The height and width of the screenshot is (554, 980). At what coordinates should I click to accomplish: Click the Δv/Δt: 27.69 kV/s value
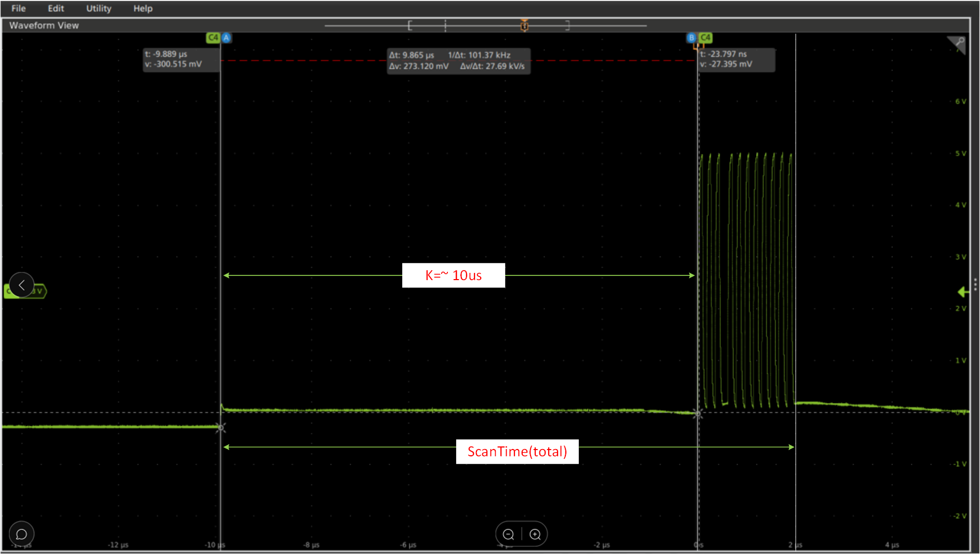492,67
